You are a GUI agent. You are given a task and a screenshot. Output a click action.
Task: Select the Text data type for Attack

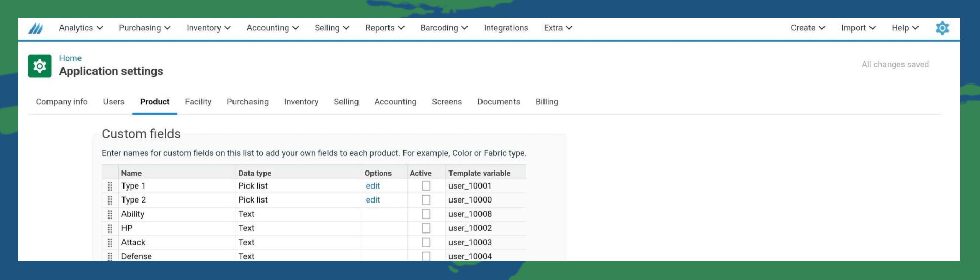[x=299, y=242]
